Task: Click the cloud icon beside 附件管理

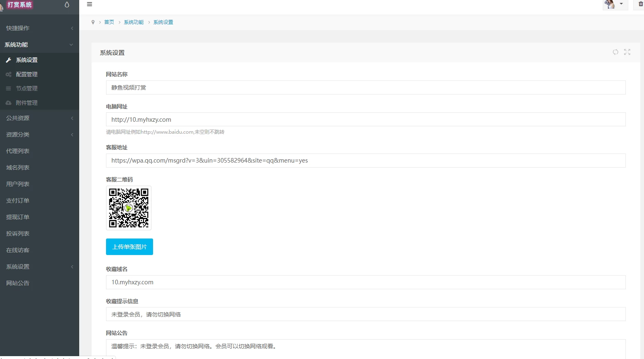Action: click(8, 103)
